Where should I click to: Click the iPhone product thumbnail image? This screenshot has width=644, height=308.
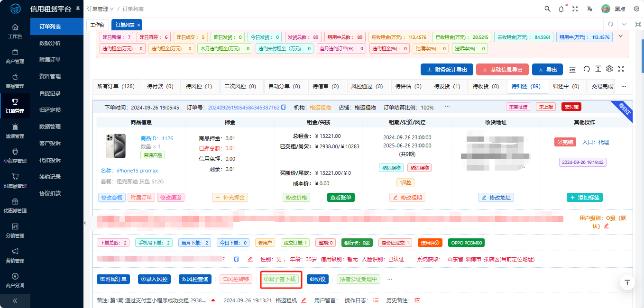[116, 145]
